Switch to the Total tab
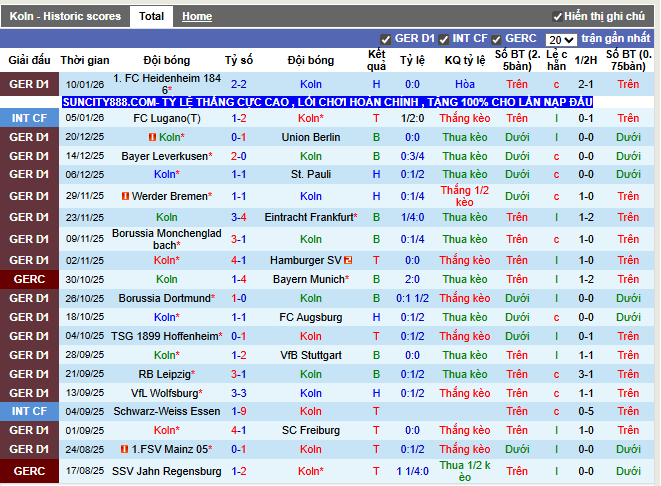This screenshot has height=486, width=661. pos(151,16)
